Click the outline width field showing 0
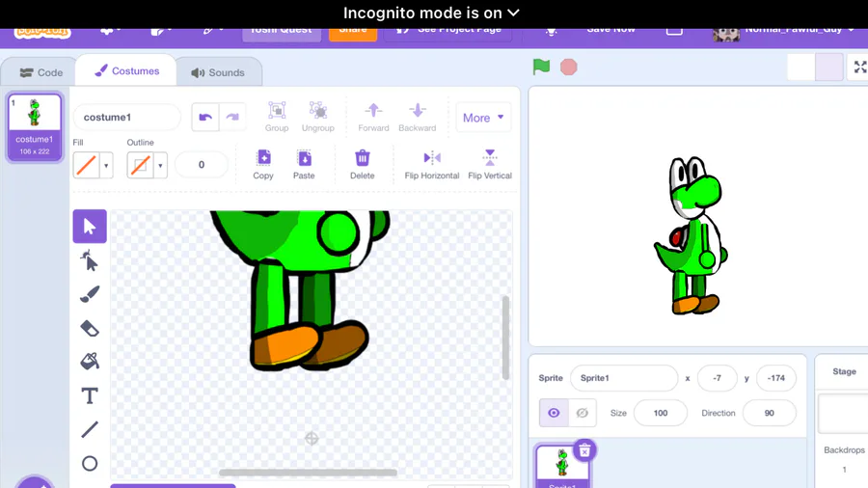This screenshot has height=488, width=868. click(202, 164)
